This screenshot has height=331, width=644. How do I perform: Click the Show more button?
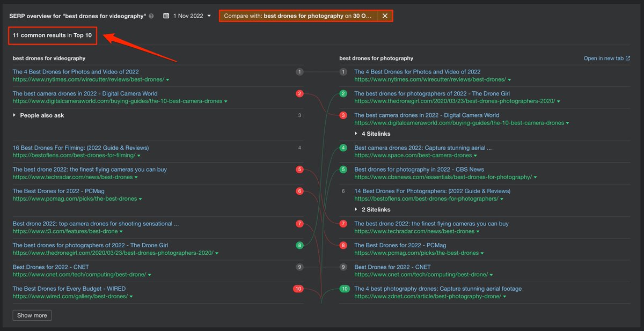32,315
